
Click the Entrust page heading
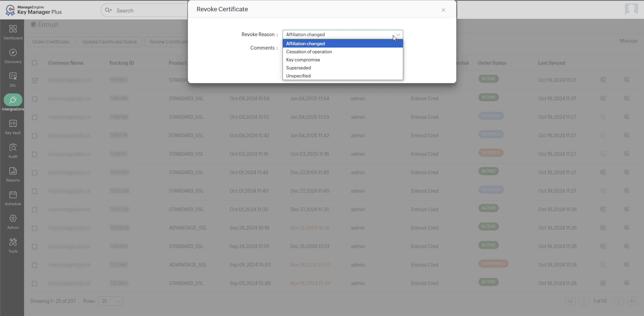(x=48, y=24)
